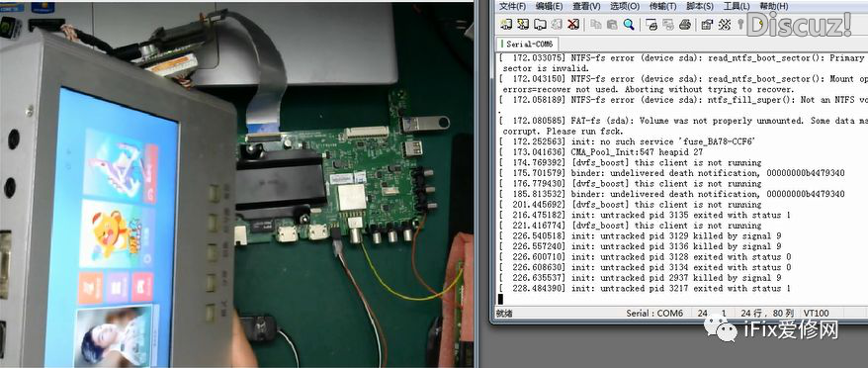
Task: Open the 查看(V) menu
Action: [586, 6]
